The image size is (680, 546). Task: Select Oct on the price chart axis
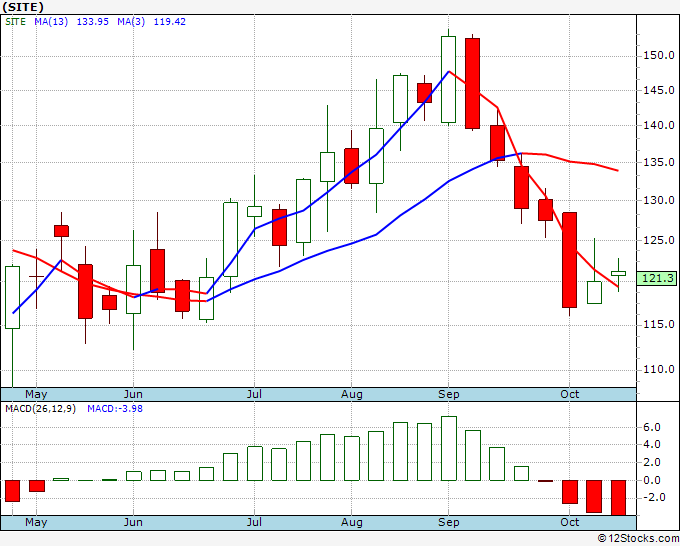click(569, 394)
